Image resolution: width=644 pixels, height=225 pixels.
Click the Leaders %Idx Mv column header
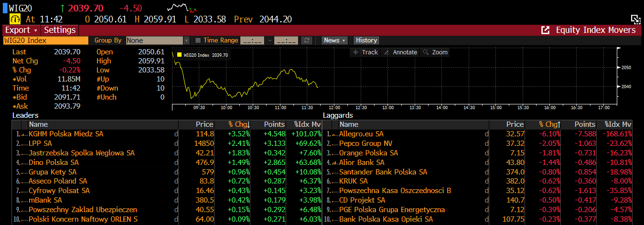pyautogui.click(x=304, y=124)
